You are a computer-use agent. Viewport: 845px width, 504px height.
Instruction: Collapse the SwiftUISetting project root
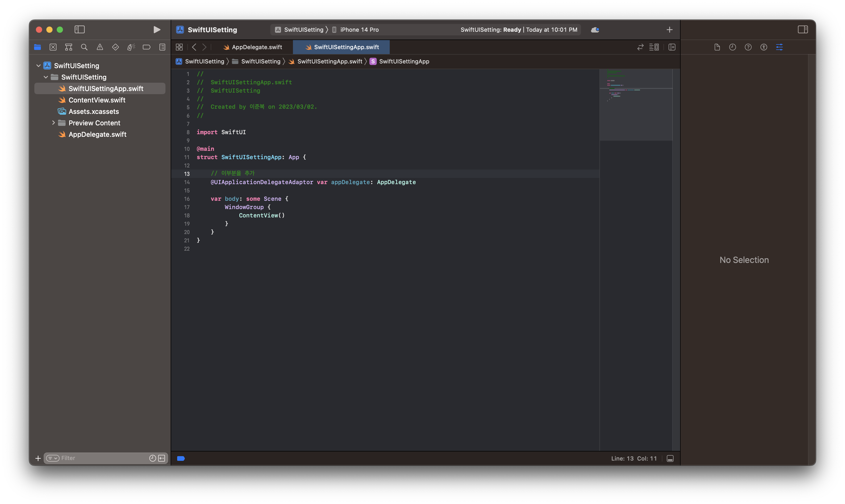click(39, 66)
